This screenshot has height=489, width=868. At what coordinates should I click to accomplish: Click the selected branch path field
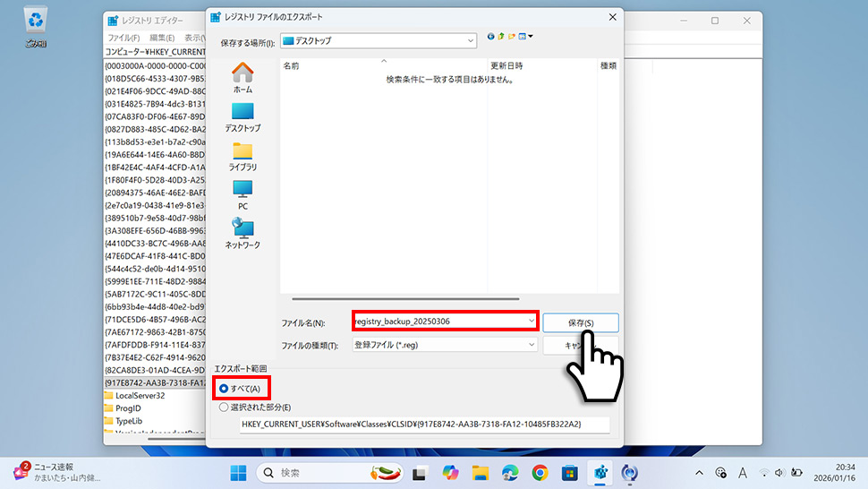point(424,425)
